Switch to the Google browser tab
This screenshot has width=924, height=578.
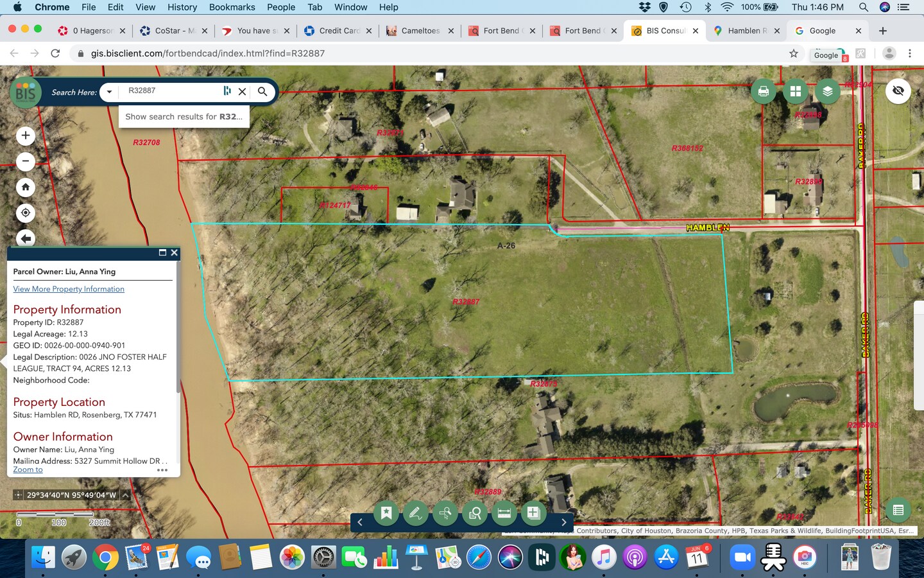point(823,30)
